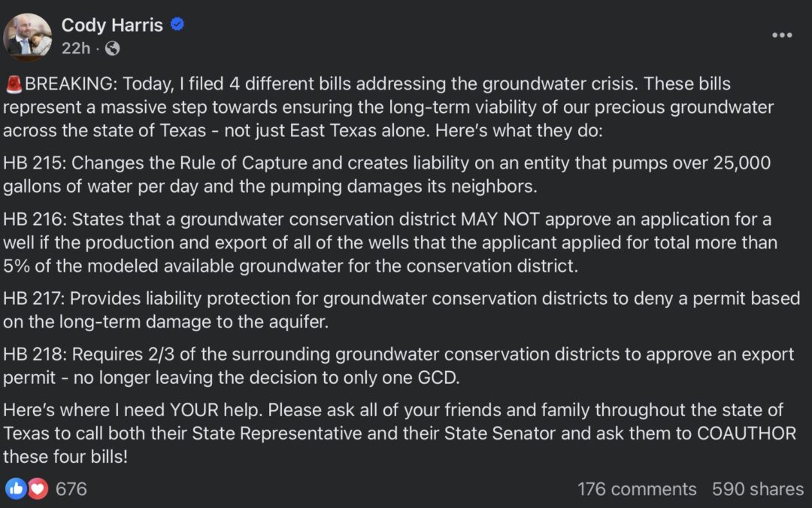812x508 pixels.
Task: Click the blue verified badge
Action: coord(177,25)
